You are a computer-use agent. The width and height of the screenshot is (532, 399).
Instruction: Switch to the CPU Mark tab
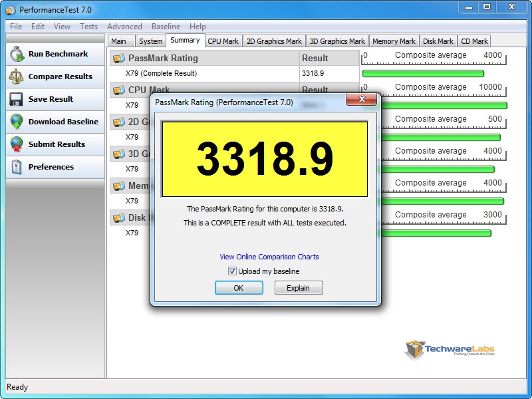(x=223, y=41)
